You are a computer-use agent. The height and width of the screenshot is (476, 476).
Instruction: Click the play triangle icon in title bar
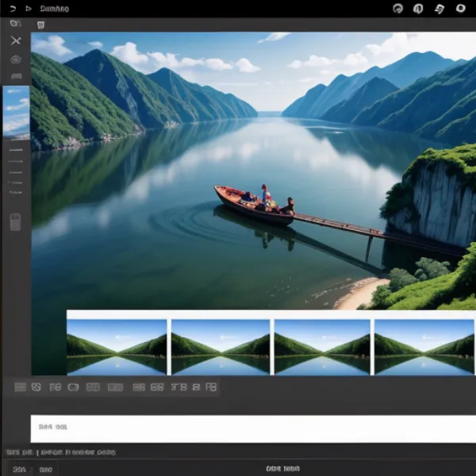coord(29,9)
